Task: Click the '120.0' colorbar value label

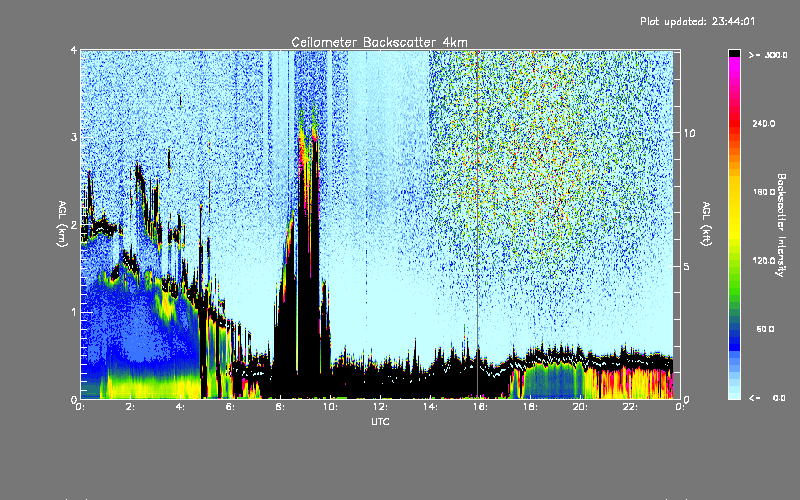Action: pos(764,260)
